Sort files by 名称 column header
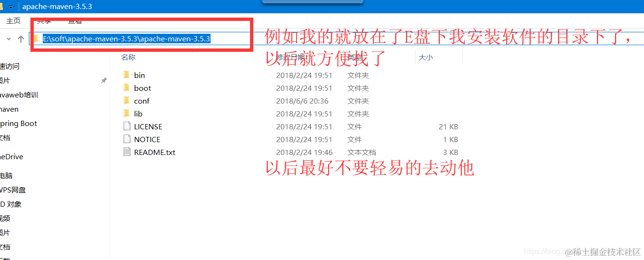The image size is (644, 260). [128, 57]
